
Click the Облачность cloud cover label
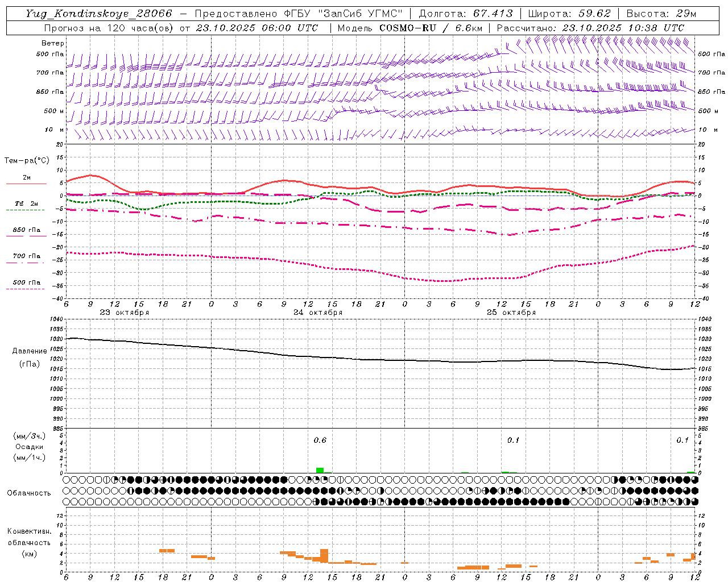click(29, 493)
